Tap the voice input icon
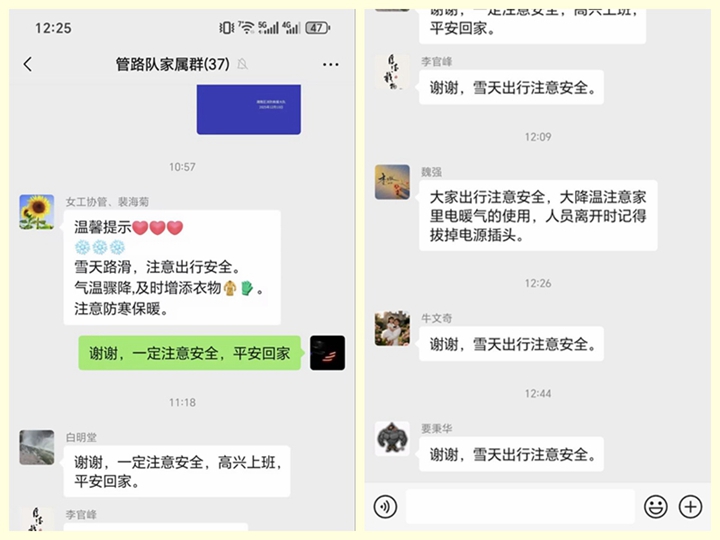This screenshot has width=720, height=540. (385, 506)
